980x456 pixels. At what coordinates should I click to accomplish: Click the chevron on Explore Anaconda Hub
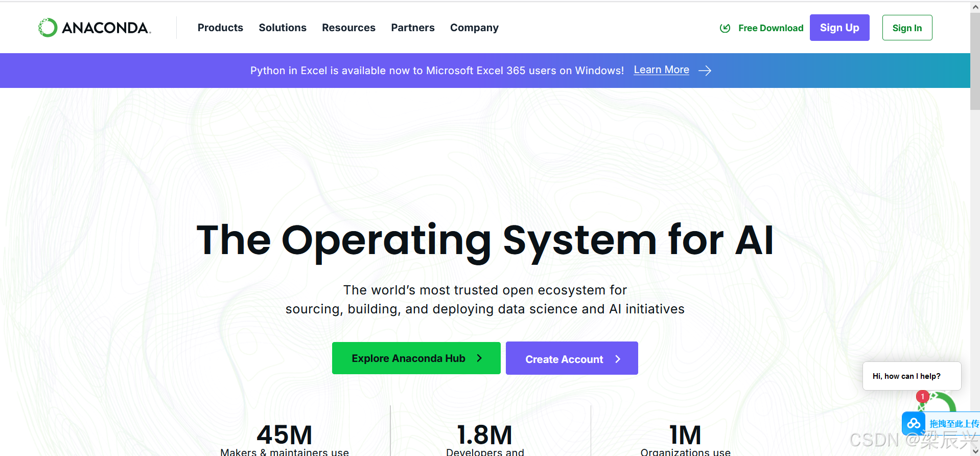tap(479, 358)
